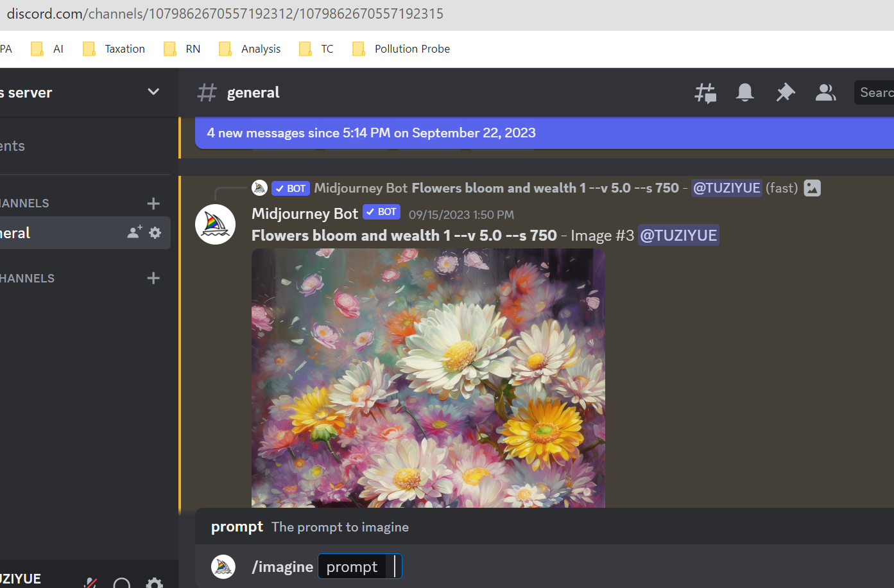Open the RN bookmark folder
Viewport: 894px width, 588px height.
182,49
